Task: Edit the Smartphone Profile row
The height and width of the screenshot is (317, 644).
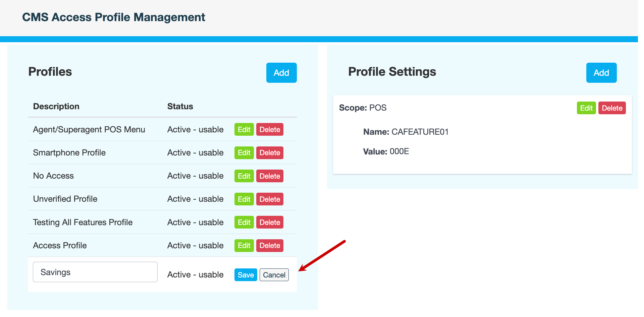Action: (244, 153)
